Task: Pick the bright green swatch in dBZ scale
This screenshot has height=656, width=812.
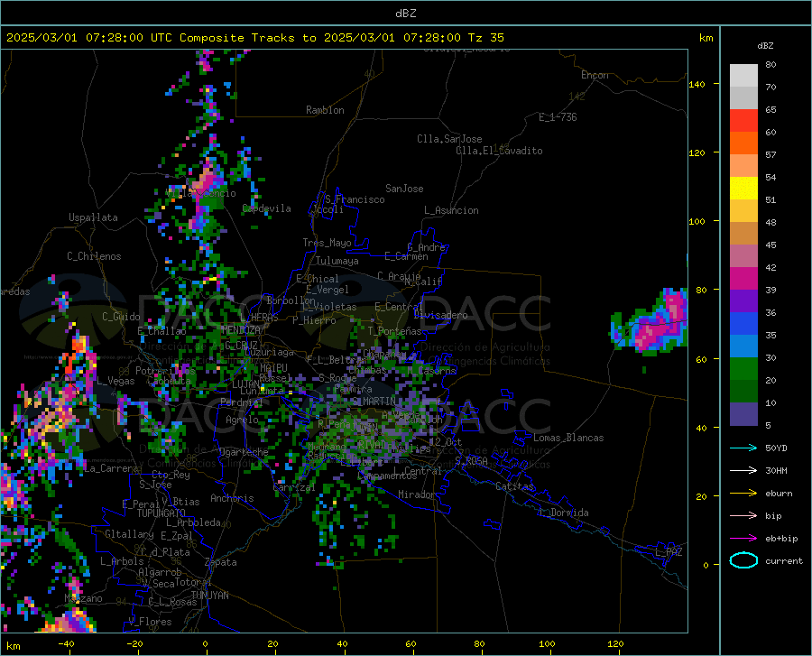Action: click(743, 369)
